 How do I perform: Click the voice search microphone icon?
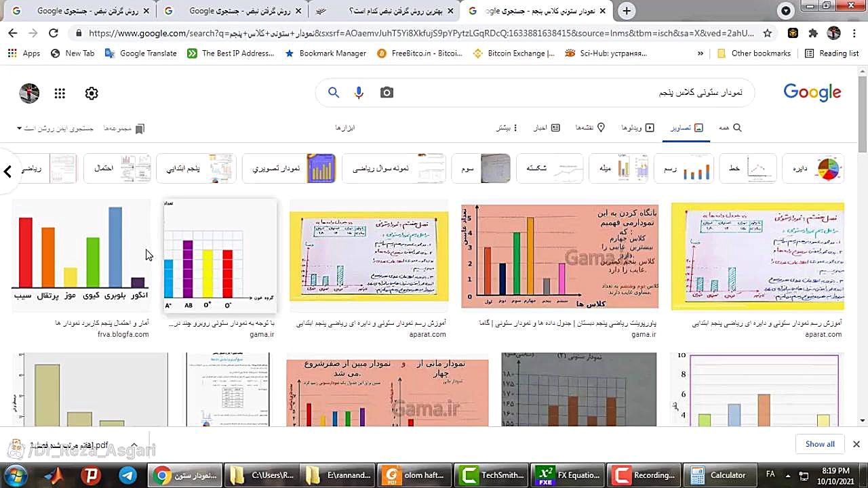click(359, 93)
